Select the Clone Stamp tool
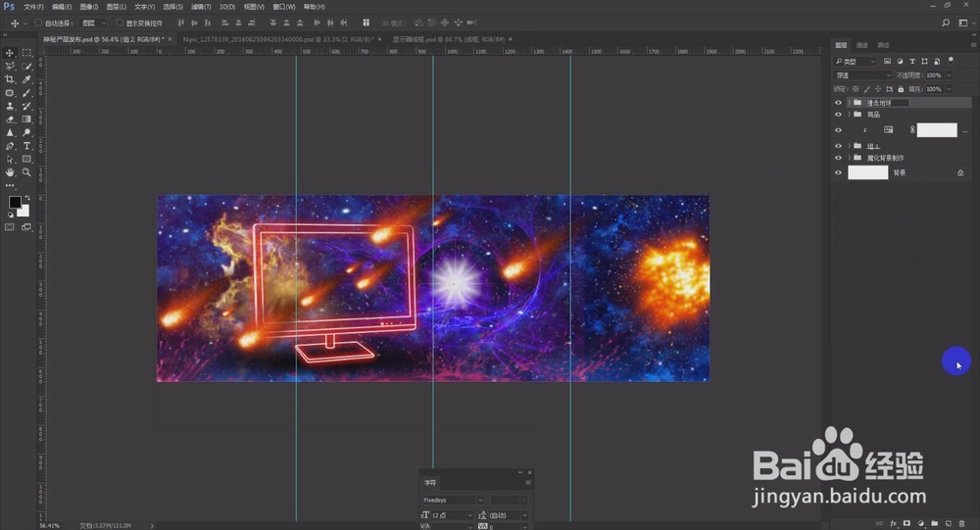This screenshot has width=980, height=530. (x=10, y=106)
